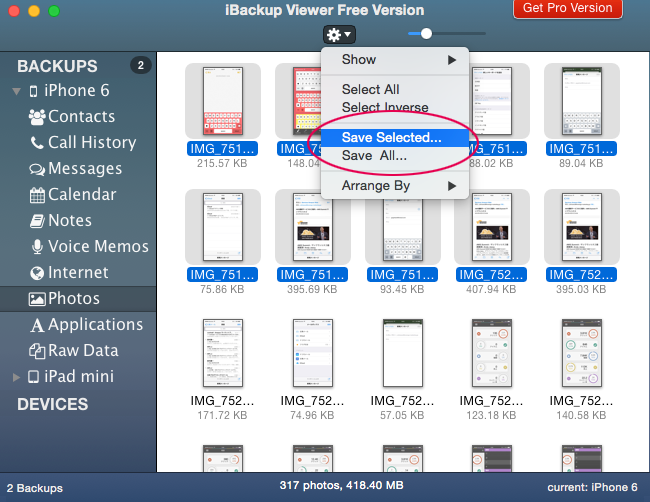Select the photo thumbnail sized 93.45 KB
This screenshot has height=502, width=650.
coord(403,230)
